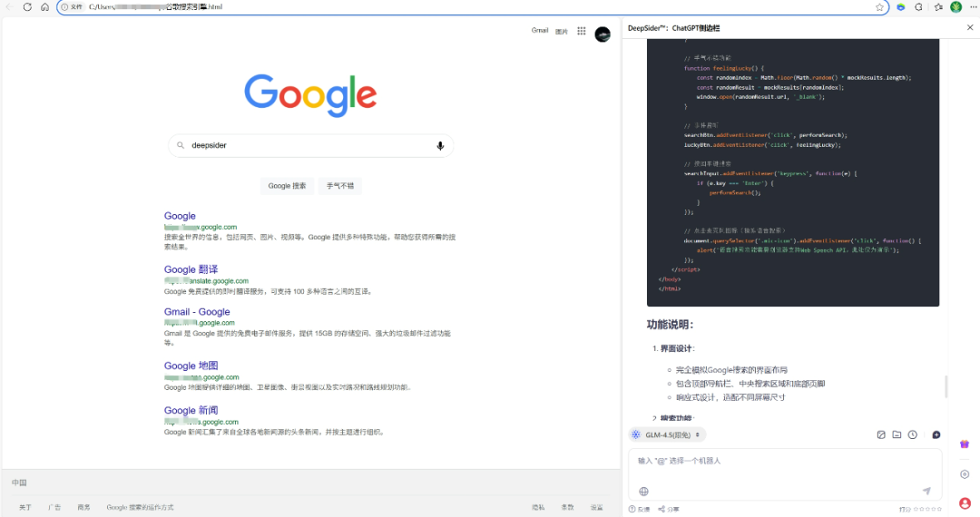
Task: Open browser settings and more menu
Action: (973, 7)
